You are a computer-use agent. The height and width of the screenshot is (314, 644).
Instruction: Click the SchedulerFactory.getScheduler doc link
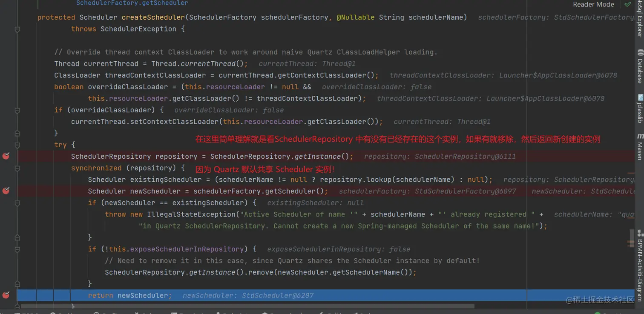click(132, 3)
